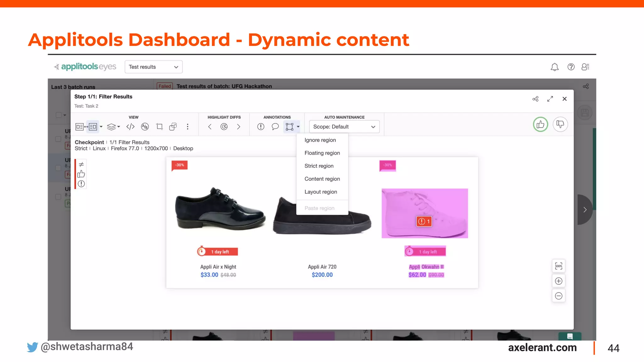Go to the previous highlighted diff

[x=210, y=127]
